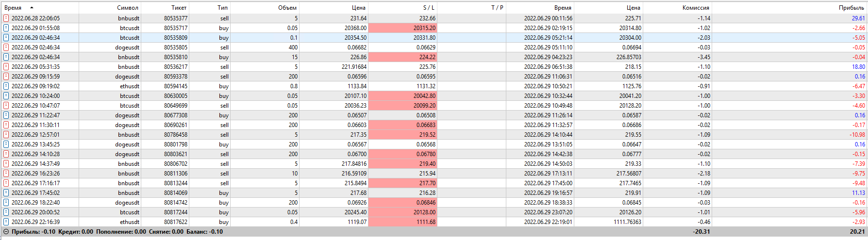
Task: Click the order icon of the 01:55:08 btcusdt trade
Action: [6, 28]
